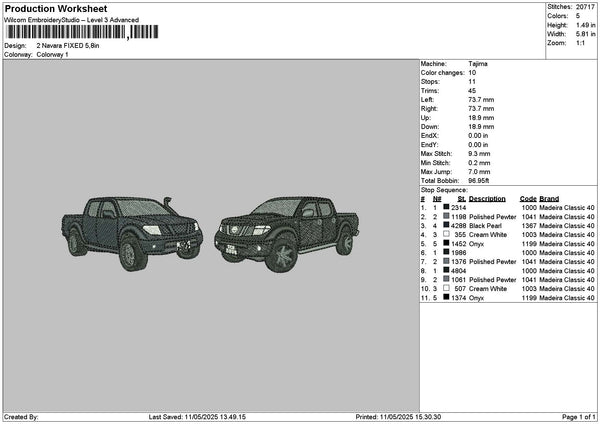
Task: Select the right-side black truck embroidery preview
Action: pyautogui.click(x=287, y=234)
